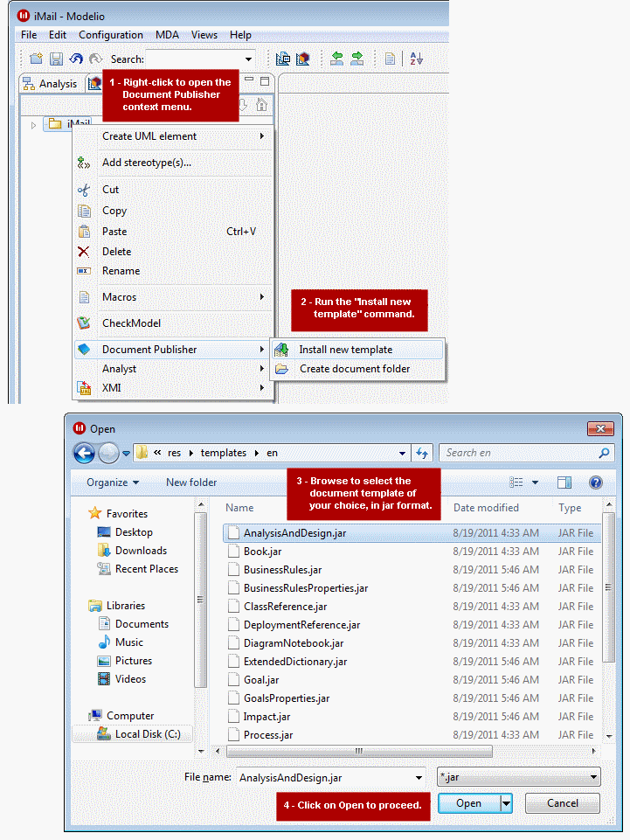
Task: Choose Add stereotype(s)... entry
Action: 172,163
